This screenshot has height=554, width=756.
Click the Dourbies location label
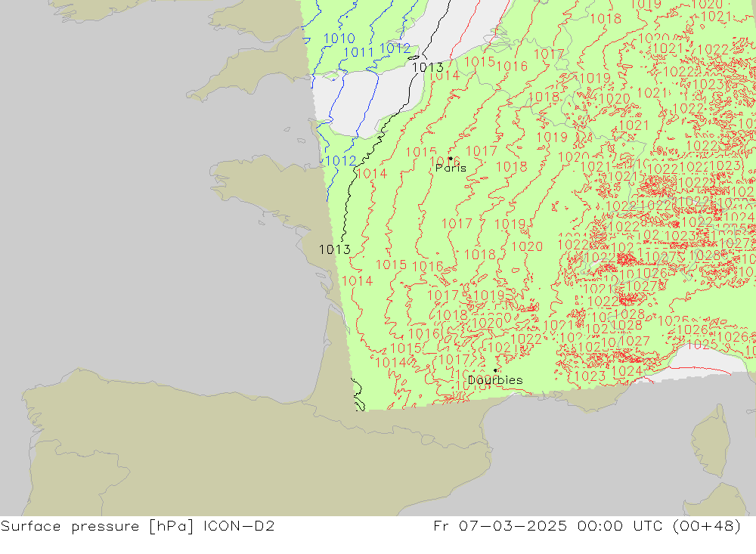click(495, 380)
